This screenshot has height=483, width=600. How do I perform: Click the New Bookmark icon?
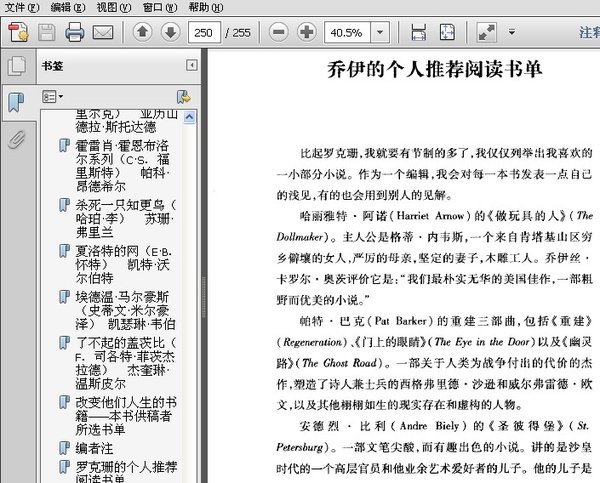tap(184, 97)
